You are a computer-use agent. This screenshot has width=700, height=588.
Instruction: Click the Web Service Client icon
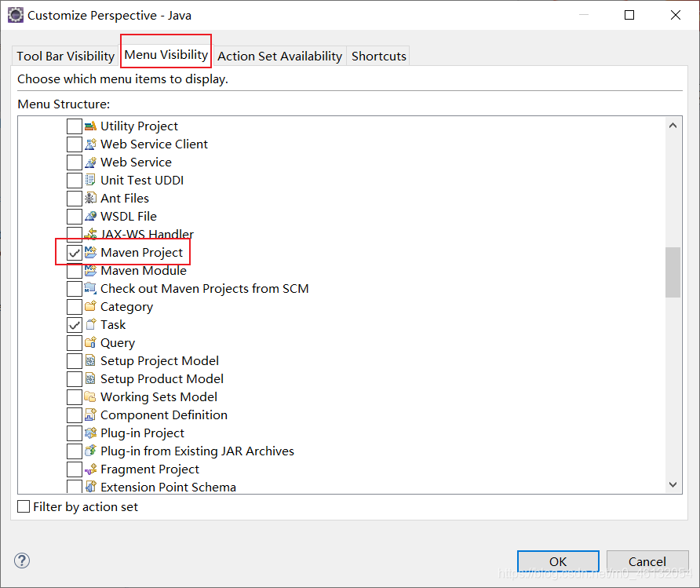coord(90,144)
